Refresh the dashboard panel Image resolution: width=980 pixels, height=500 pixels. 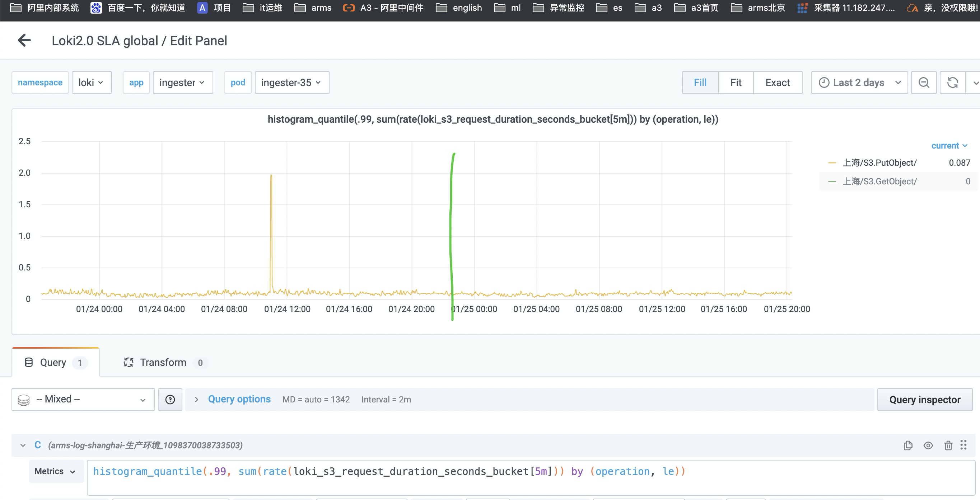[952, 82]
